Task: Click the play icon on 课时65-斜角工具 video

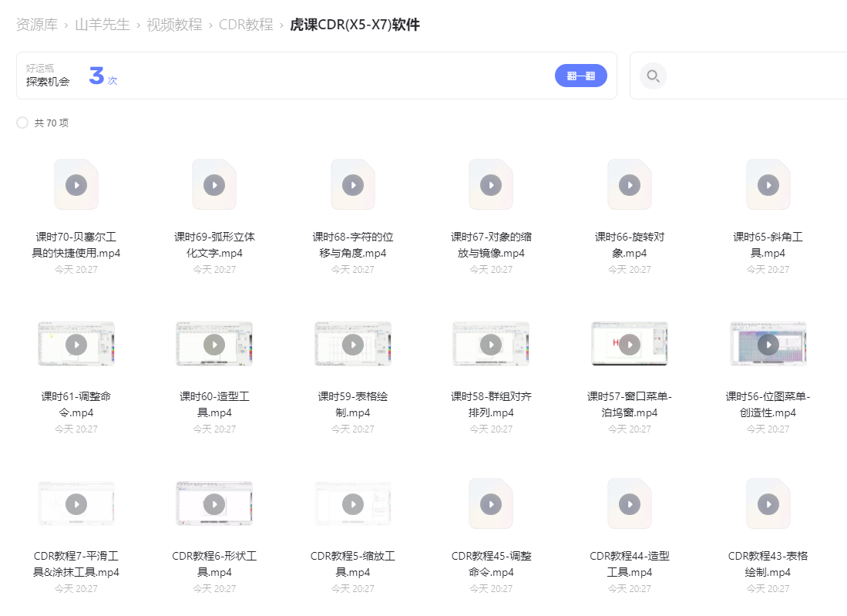Action: [768, 183]
